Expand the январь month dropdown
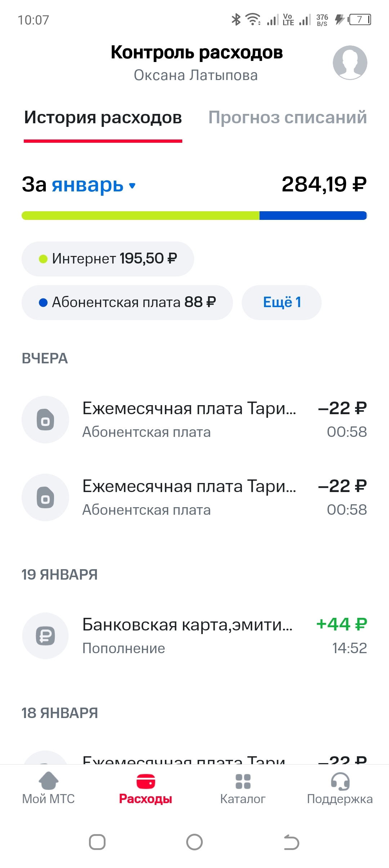389x868 pixels. [94, 185]
